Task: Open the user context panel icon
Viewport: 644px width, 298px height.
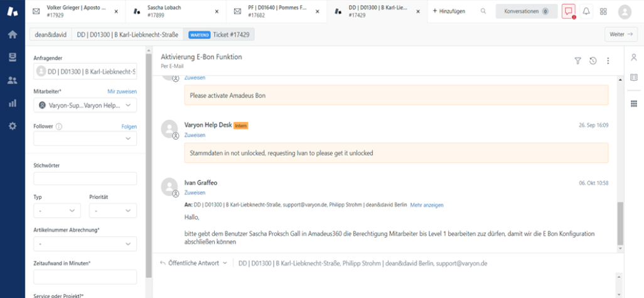Action: 633,57
